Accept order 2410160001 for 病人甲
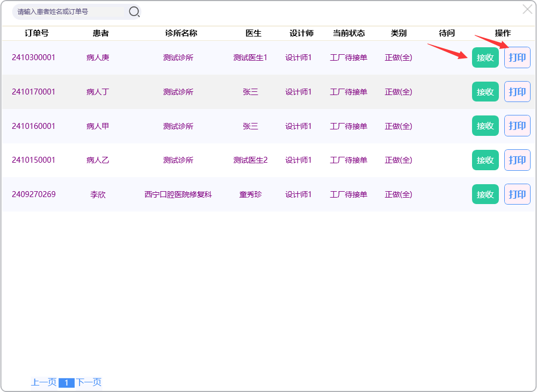The height and width of the screenshot is (392, 537). pos(485,126)
